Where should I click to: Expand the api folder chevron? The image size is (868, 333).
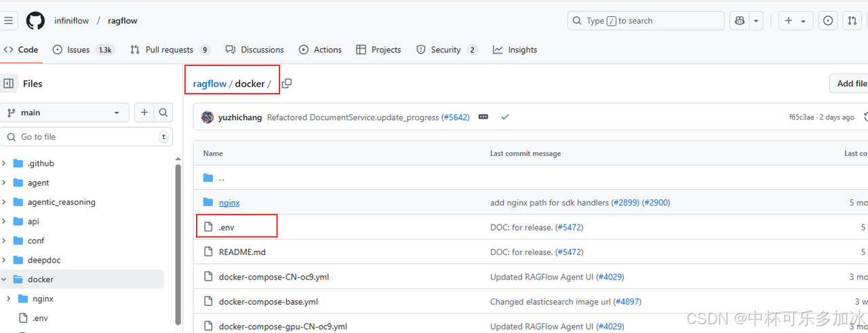pos(4,221)
